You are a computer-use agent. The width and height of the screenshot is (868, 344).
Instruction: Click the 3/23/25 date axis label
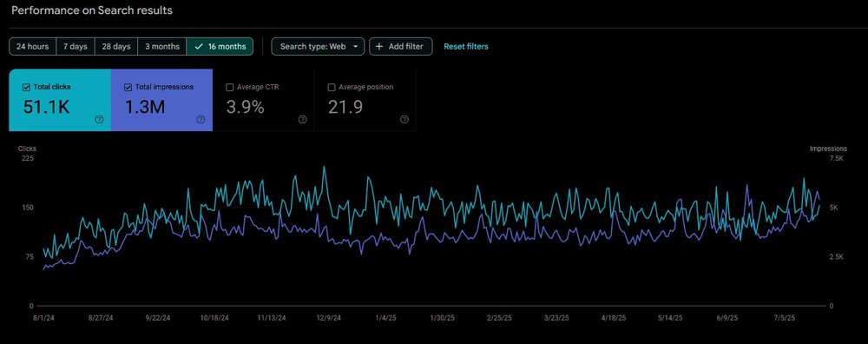[556, 318]
